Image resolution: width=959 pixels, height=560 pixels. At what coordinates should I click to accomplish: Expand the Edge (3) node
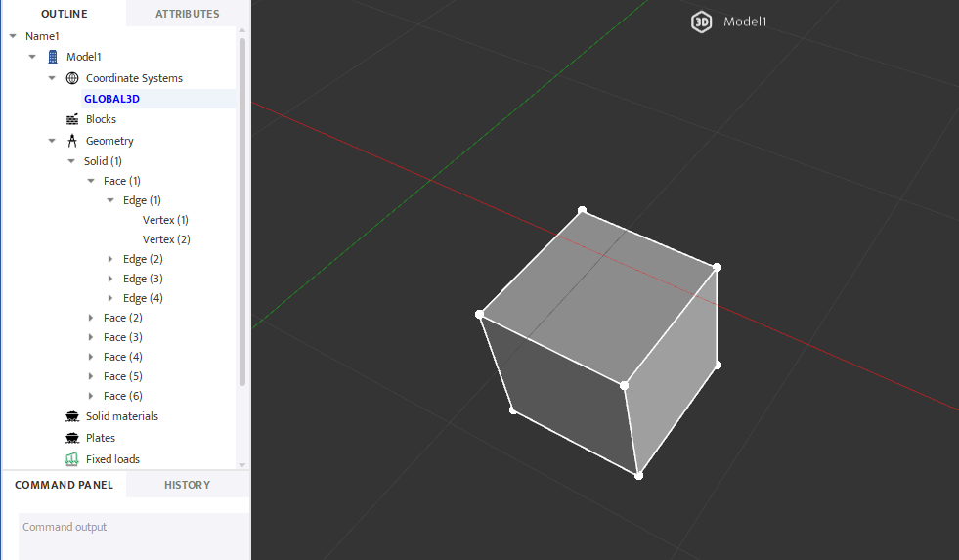click(110, 279)
